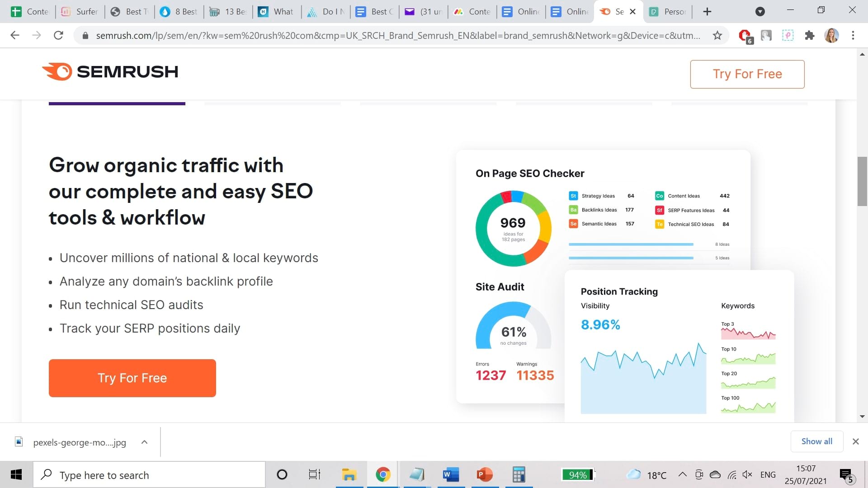This screenshot has width=868, height=488.
Task: Switch to the Surfer tab
Action: (x=80, y=12)
